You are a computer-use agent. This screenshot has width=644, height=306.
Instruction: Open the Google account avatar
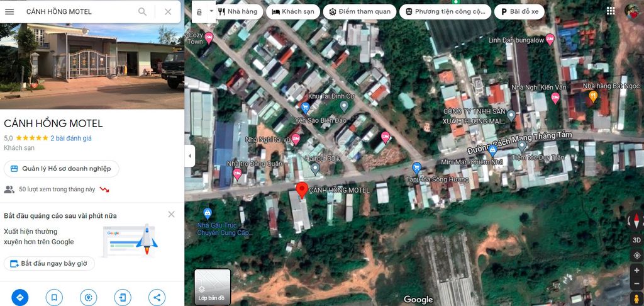click(631, 11)
